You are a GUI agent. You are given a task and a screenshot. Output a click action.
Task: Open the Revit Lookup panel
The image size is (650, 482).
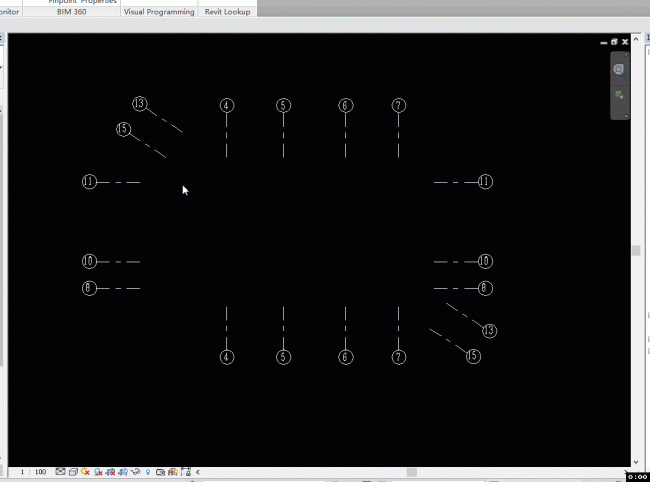point(227,12)
